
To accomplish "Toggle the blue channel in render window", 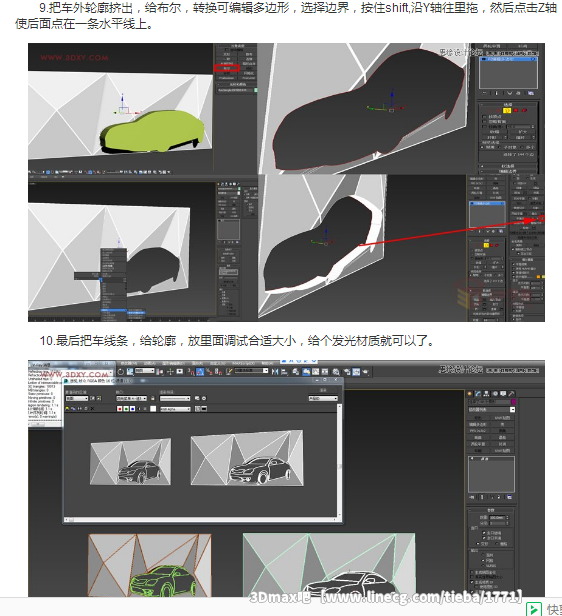I will [x=132, y=409].
